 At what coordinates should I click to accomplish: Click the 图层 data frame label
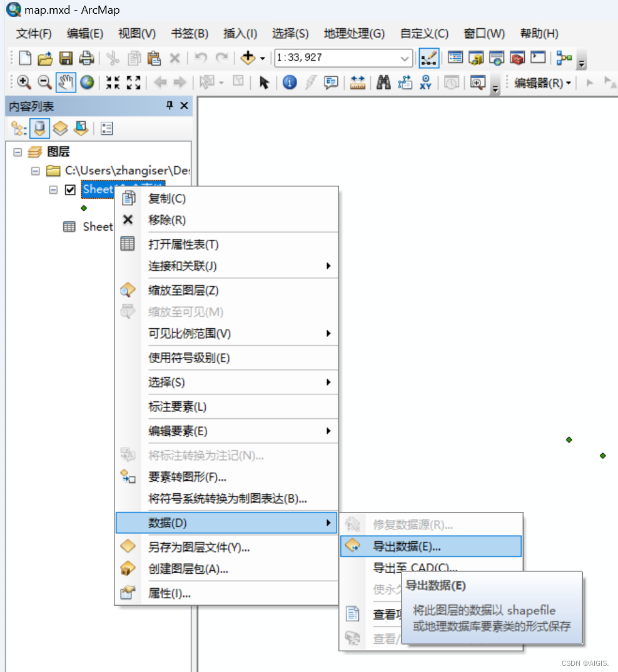click(58, 152)
